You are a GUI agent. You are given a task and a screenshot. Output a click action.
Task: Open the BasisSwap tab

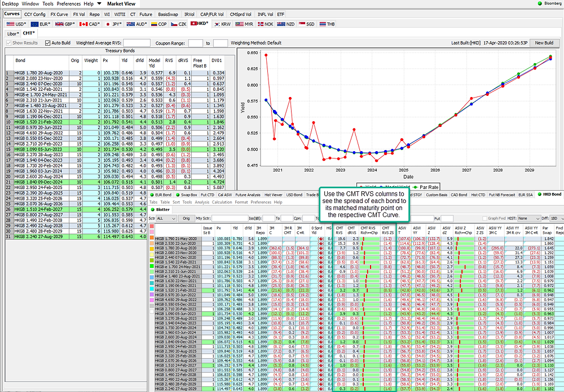click(168, 15)
